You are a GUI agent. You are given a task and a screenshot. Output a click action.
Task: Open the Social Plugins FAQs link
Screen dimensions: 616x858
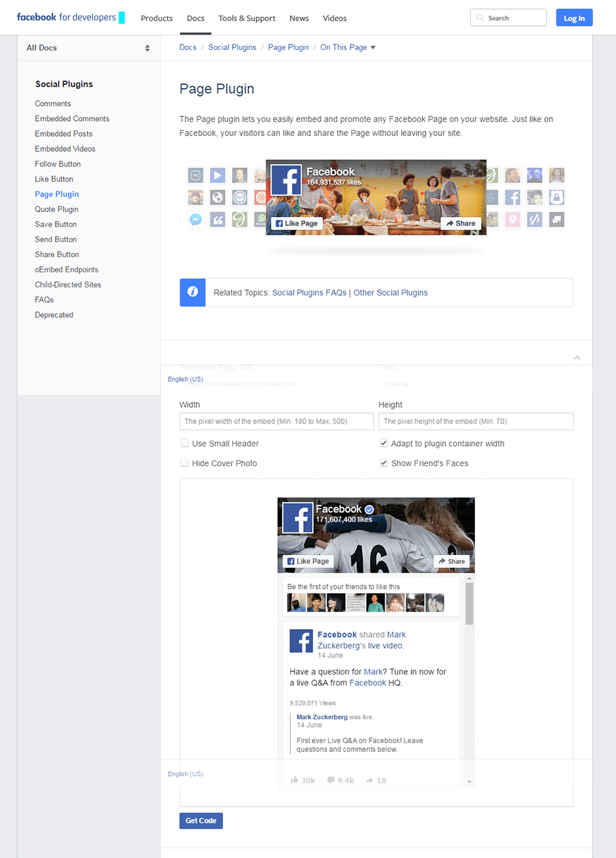(x=309, y=292)
